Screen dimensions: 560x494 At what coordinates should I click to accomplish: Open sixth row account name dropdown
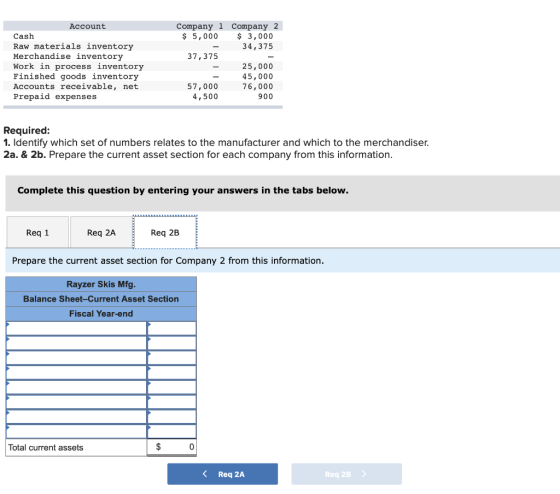pyautogui.click(x=76, y=402)
